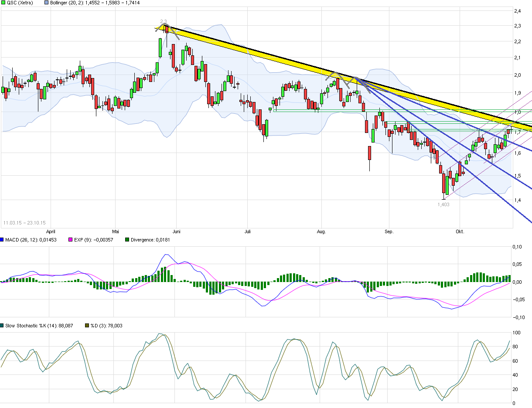Viewport: 532px width, 408px height.
Task: Select the Okt. label on the time axis
Action: [x=461, y=232]
